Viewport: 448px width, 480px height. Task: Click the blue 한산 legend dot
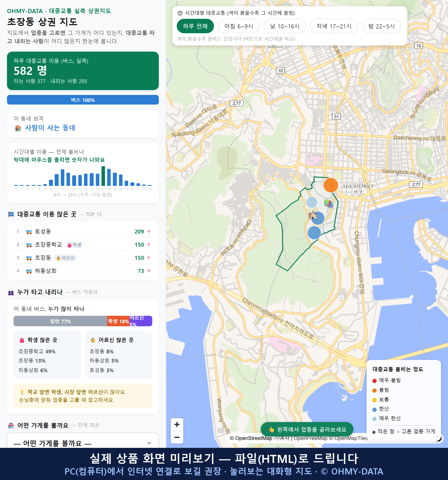[374, 410]
